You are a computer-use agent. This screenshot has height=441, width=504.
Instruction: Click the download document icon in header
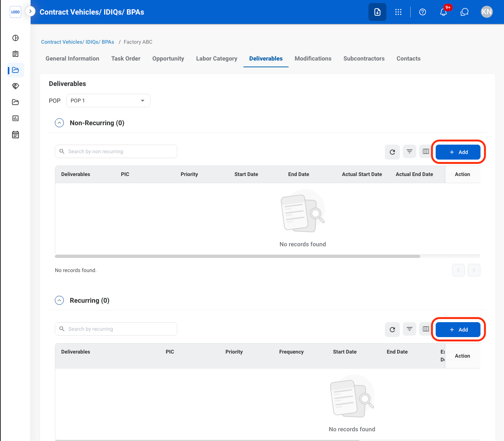point(377,12)
